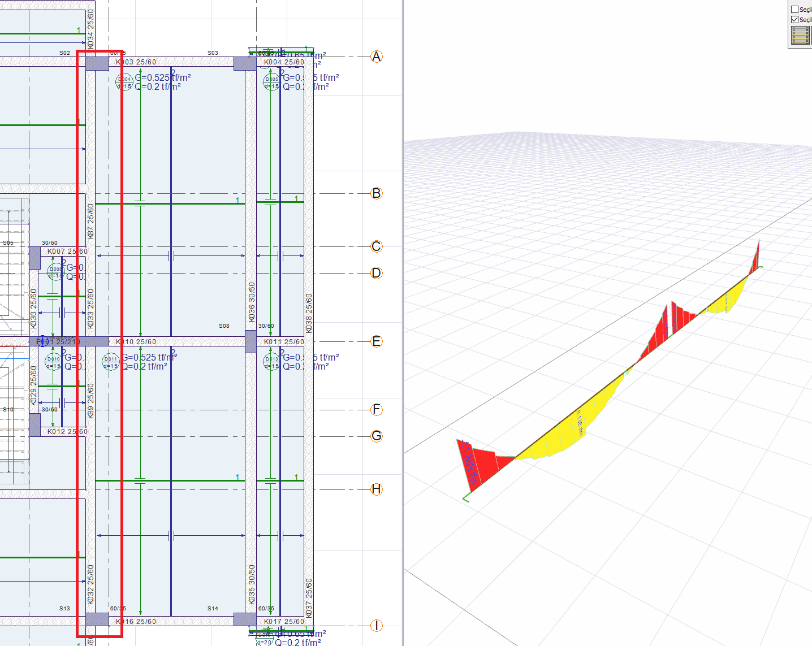The height and width of the screenshot is (646, 812).
Task: Click column label S13
Action: (x=64, y=609)
